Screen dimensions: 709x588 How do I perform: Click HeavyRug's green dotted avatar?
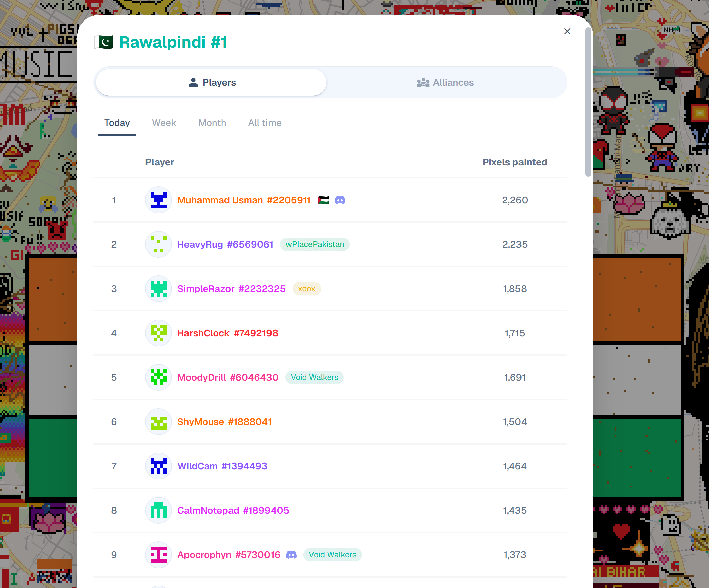(158, 244)
